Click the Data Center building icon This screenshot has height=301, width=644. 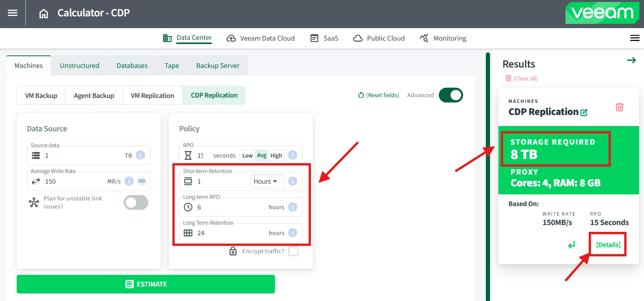(x=167, y=38)
